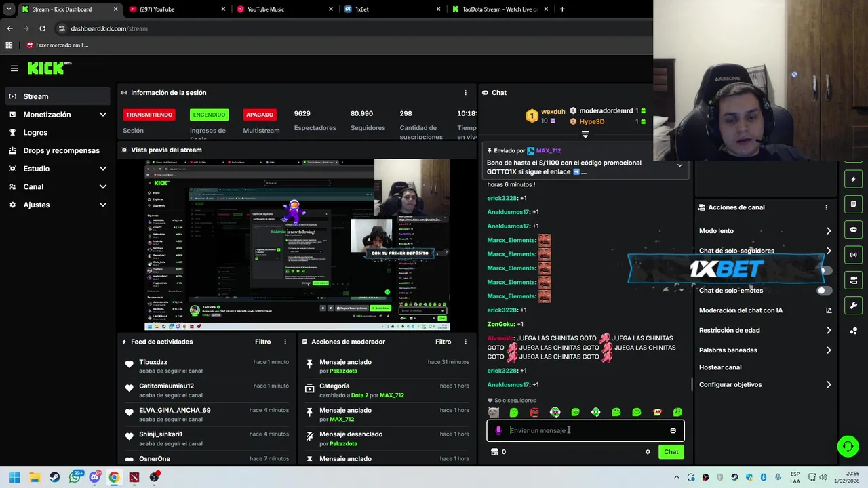
Task: Open the browser tab search dropdown
Action: click(x=9, y=9)
